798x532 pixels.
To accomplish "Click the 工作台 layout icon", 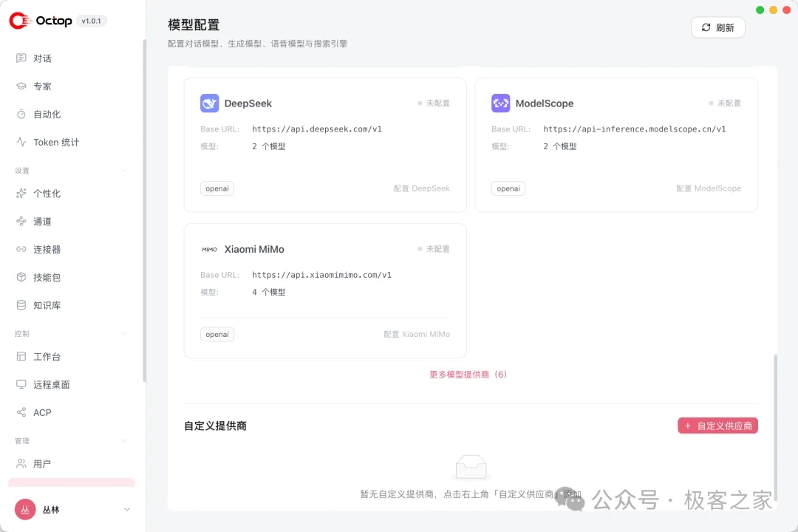I will tap(21, 356).
